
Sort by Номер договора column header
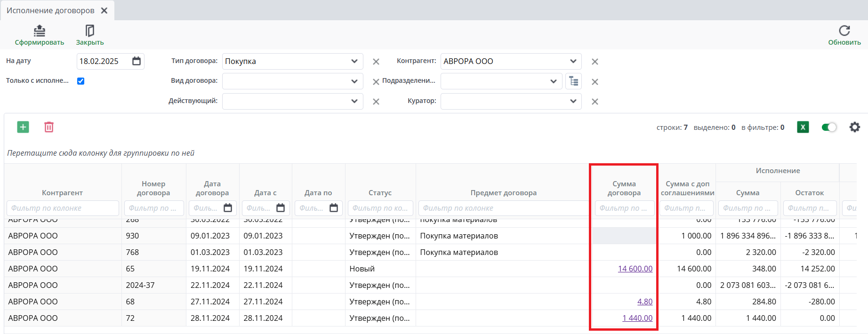pyautogui.click(x=153, y=188)
